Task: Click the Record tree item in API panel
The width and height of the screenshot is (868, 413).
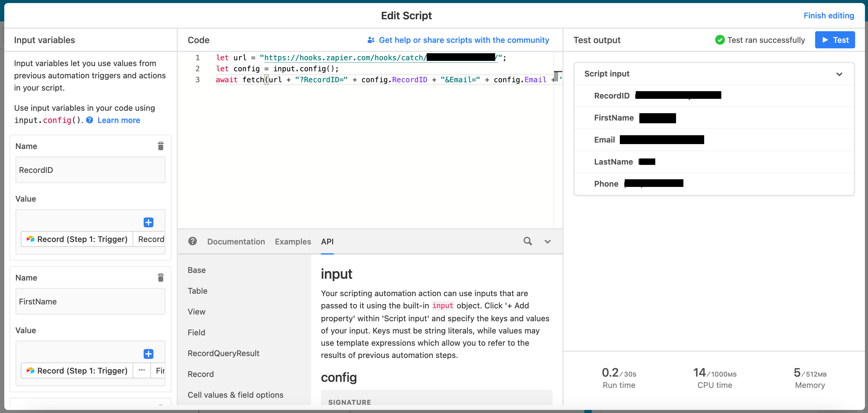Action: point(201,374)
